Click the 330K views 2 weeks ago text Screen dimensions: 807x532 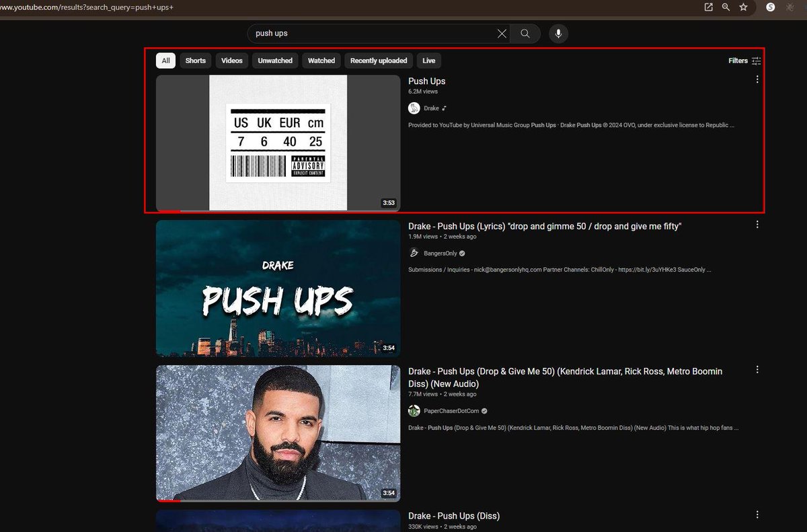click(443, 527)
